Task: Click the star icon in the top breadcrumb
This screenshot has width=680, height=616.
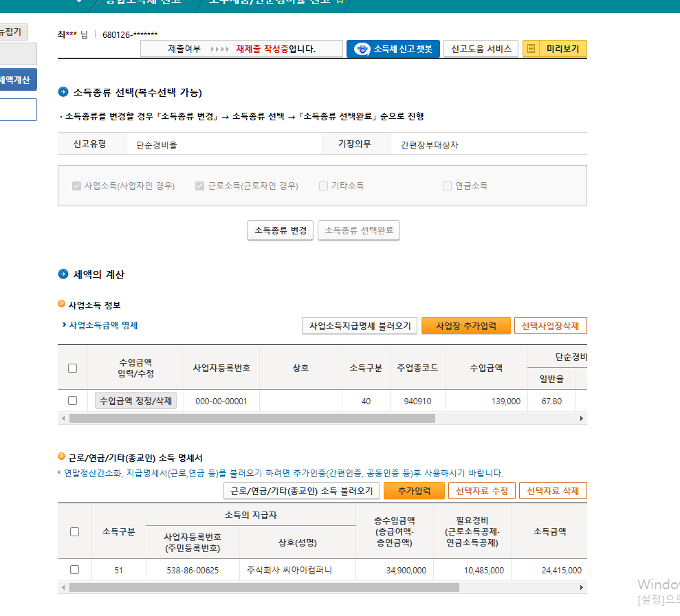Action: [340, 2]
